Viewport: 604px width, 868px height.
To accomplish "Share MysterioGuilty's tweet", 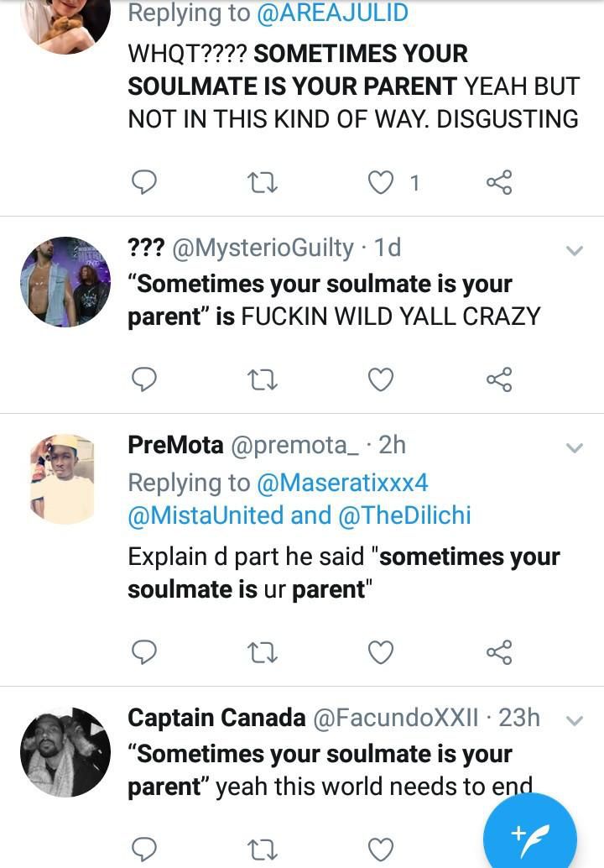I will (499, 380).
